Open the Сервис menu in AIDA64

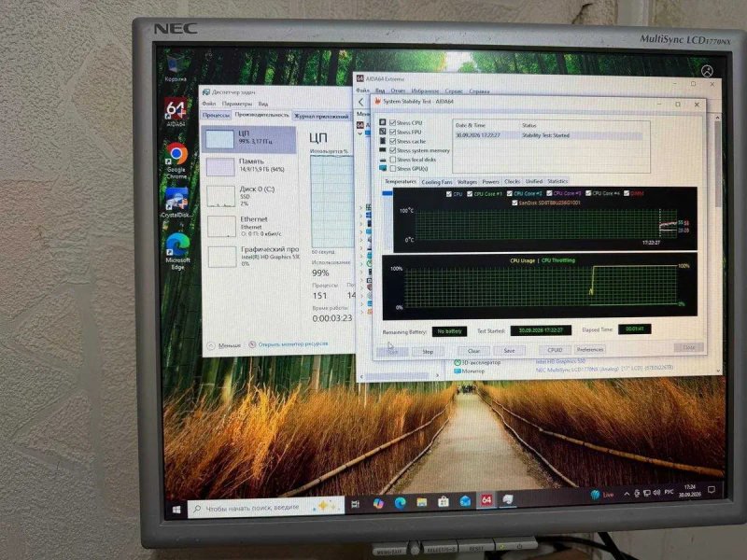[x=454, y=91]
